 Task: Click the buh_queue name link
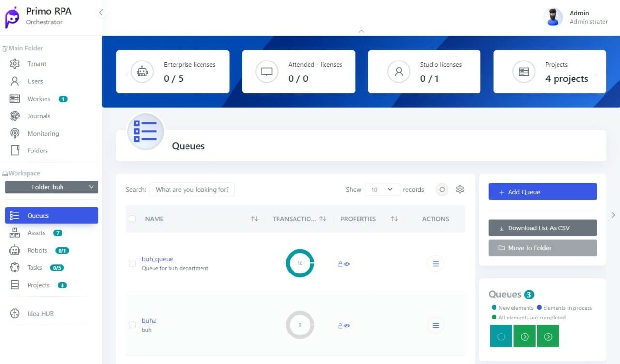(157, 259)
